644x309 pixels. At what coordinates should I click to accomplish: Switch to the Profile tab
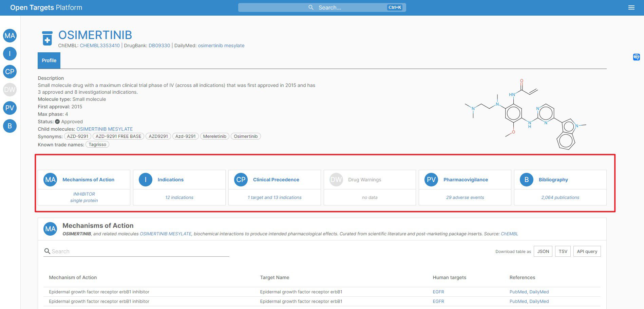pyautogui.click(x=49, y=60)
